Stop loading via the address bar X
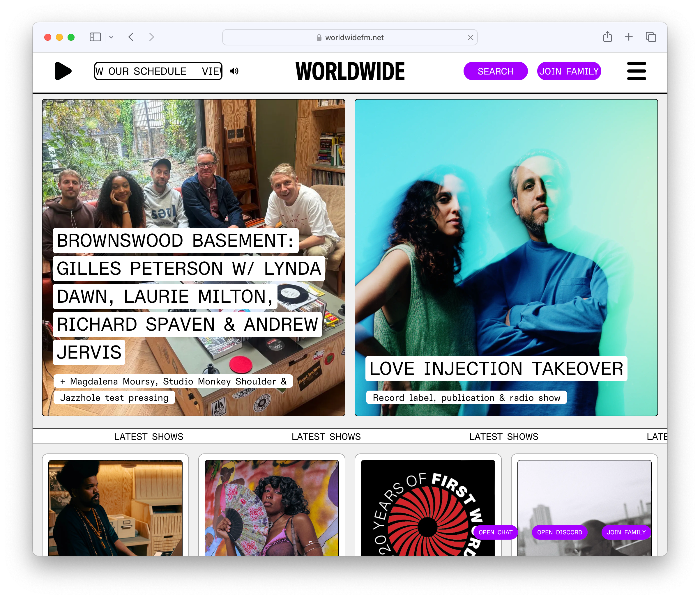Image resolution: width=700 pixels, height=599 pixels. point(470,38)
